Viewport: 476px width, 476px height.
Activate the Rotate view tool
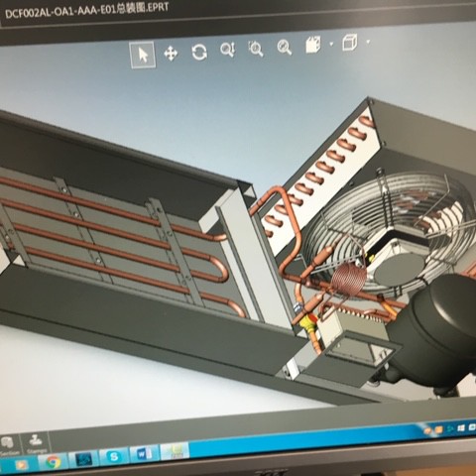(199, 52)
